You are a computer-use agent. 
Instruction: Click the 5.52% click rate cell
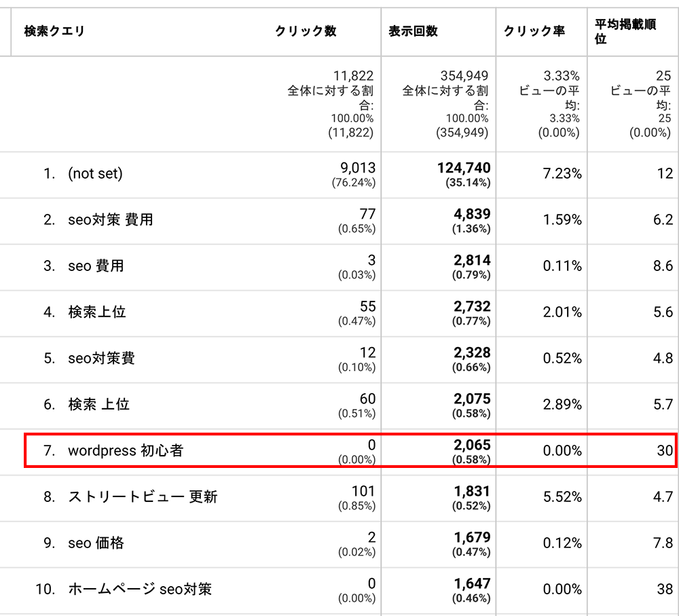(x=562, y=497)
